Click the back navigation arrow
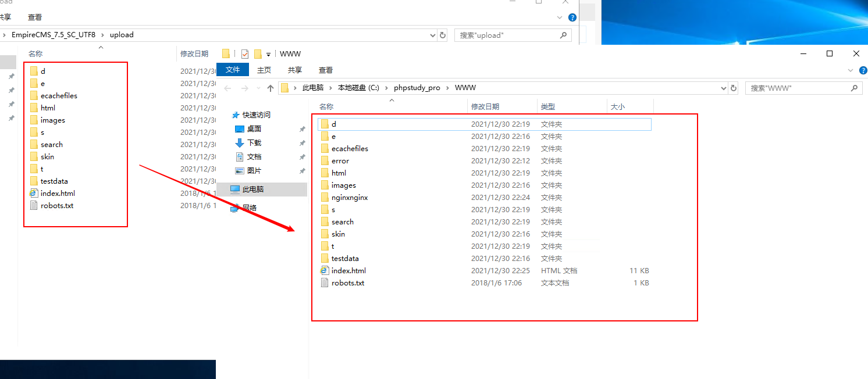 (228, 88)
